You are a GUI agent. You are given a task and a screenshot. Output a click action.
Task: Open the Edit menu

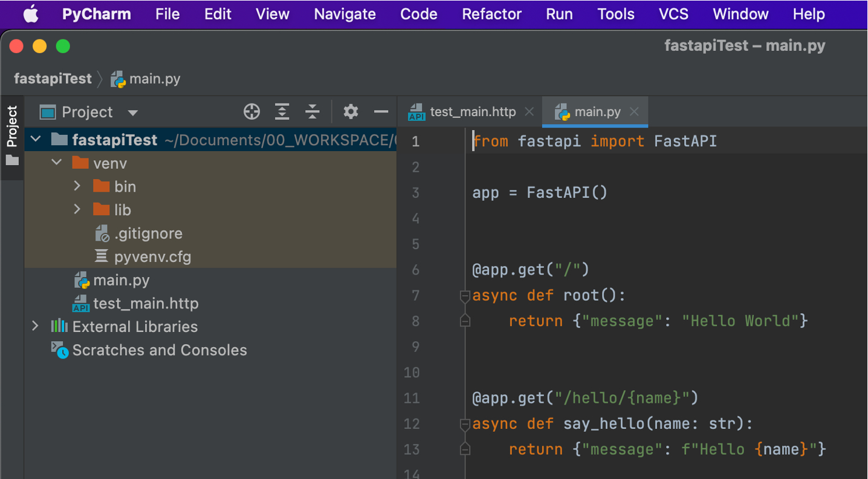(x=218, y=14)
